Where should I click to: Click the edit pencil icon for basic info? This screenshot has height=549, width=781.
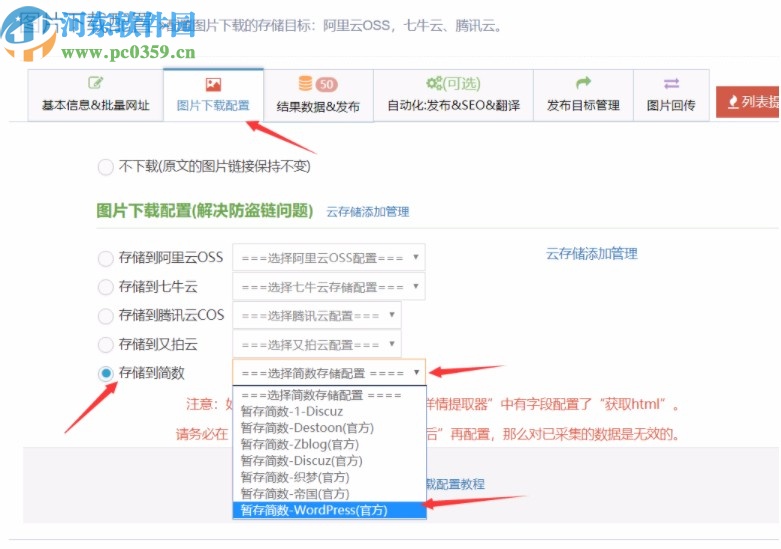pyautogui.click(x=95, y=82)
